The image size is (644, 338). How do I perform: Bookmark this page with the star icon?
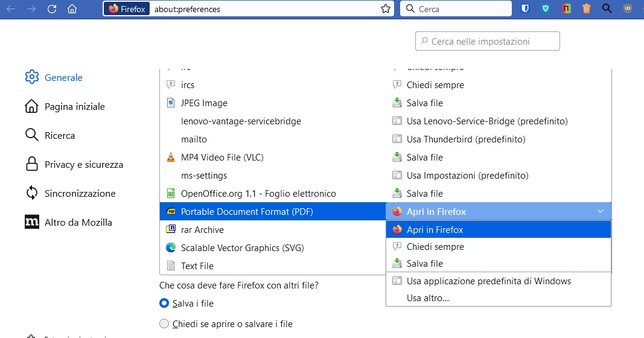pos(385,9)
